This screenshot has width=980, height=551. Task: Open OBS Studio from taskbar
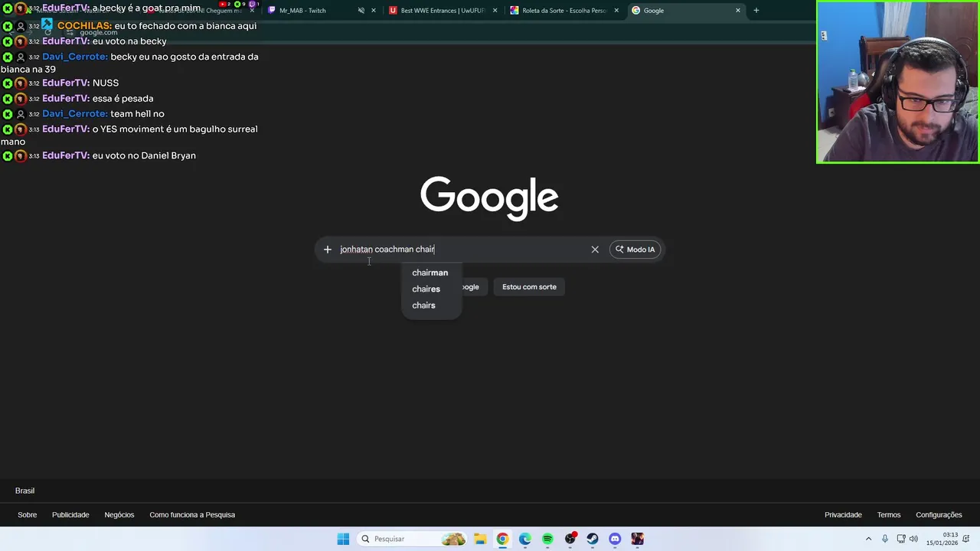tap(570, 539)
